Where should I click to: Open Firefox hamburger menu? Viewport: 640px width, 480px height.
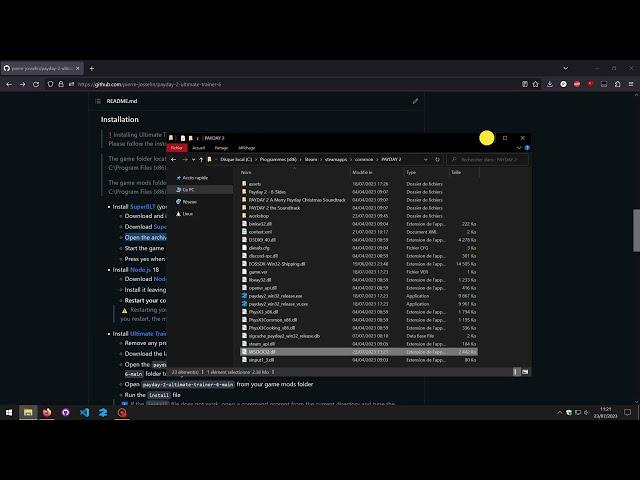pyautogui.click(x=631, y=84)
